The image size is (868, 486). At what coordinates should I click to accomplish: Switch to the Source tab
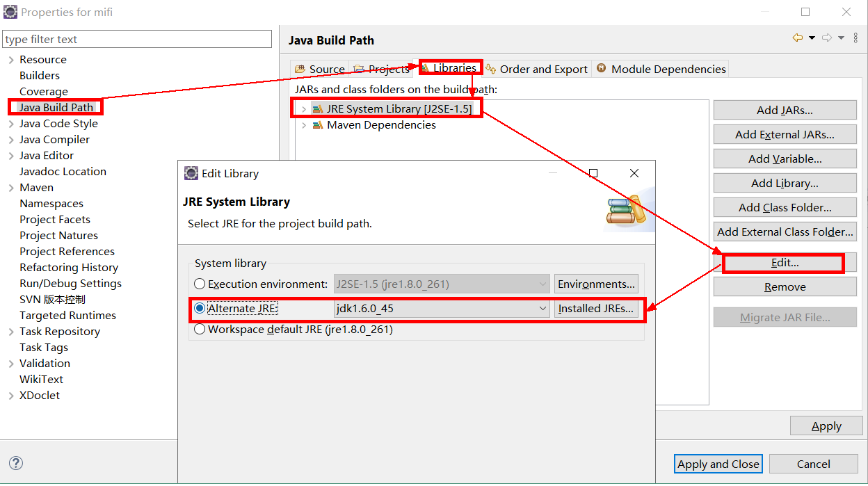319,69
